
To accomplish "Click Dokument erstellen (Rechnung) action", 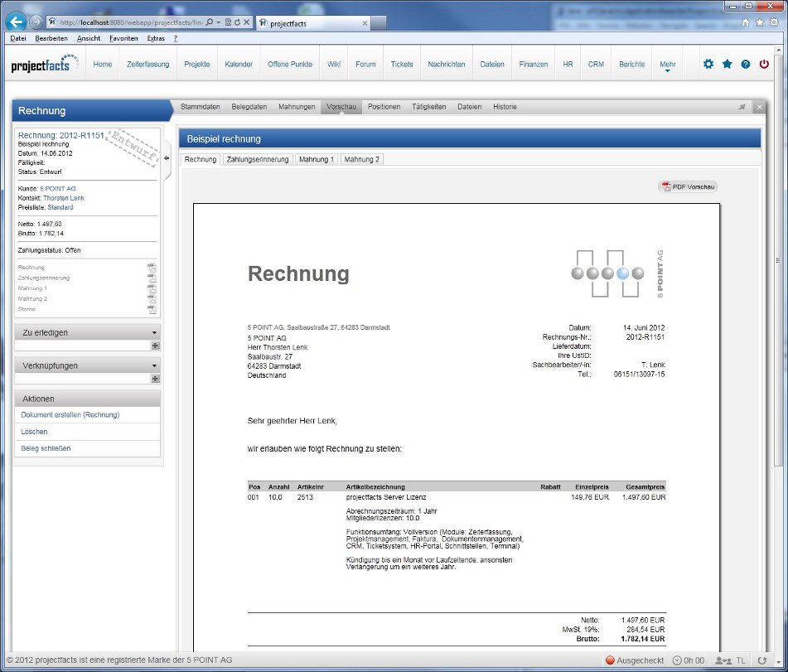I will 70,414.
